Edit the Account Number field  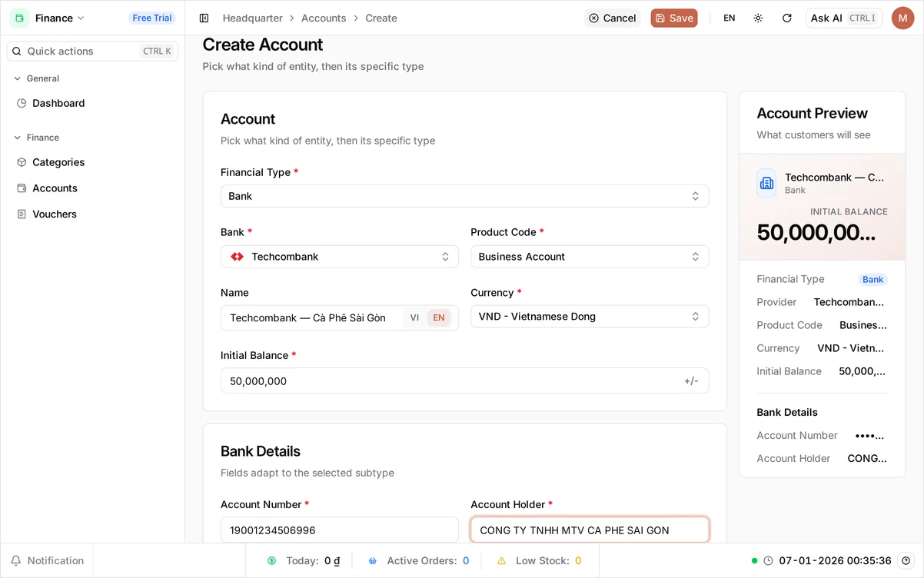(x=340, y=530)
